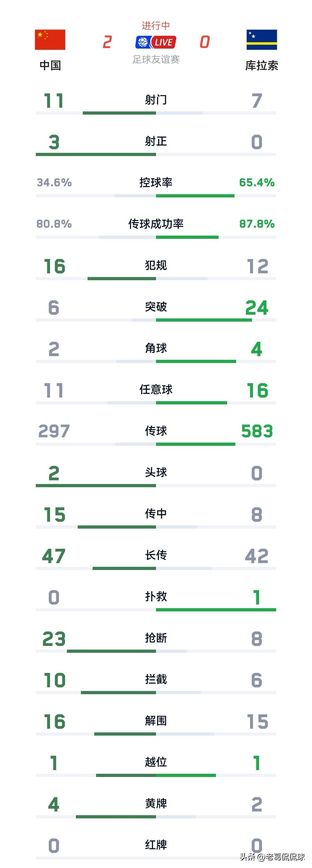Image resolution: width=312 pixels, height=868 pixels.
Task: Click the 583 passes value
Action: click(257, 431)
